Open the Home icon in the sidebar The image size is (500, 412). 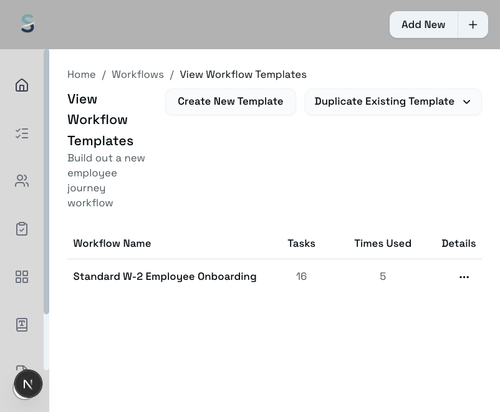tap(22, 85)
